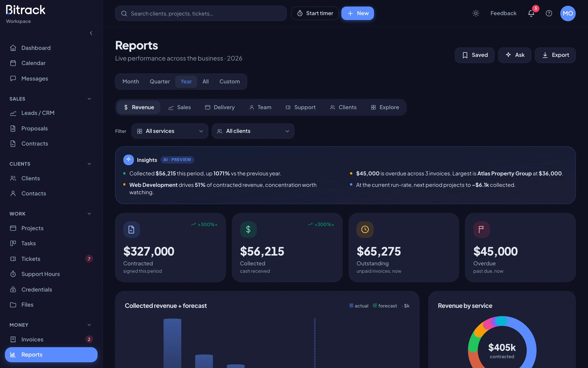Screen dimensions: 588x368
Task: Open Saved reports
Action: 474,55
